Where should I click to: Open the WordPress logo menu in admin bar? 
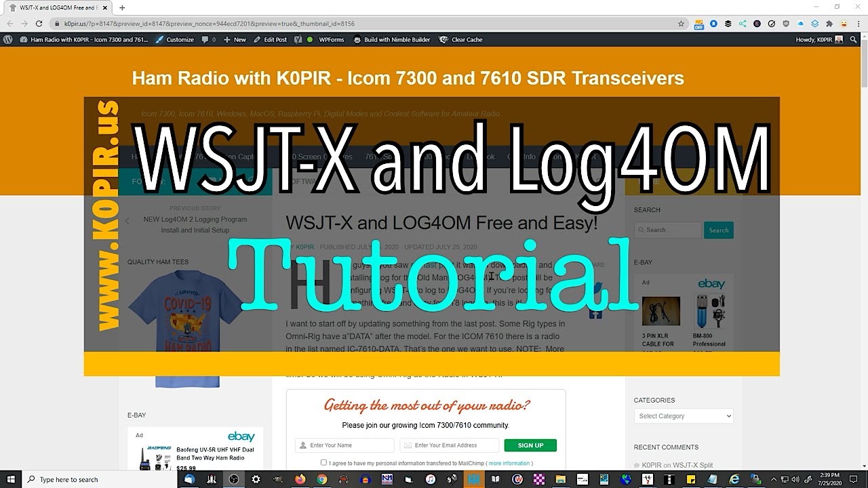pyautogui.click(x=7, y=40)
